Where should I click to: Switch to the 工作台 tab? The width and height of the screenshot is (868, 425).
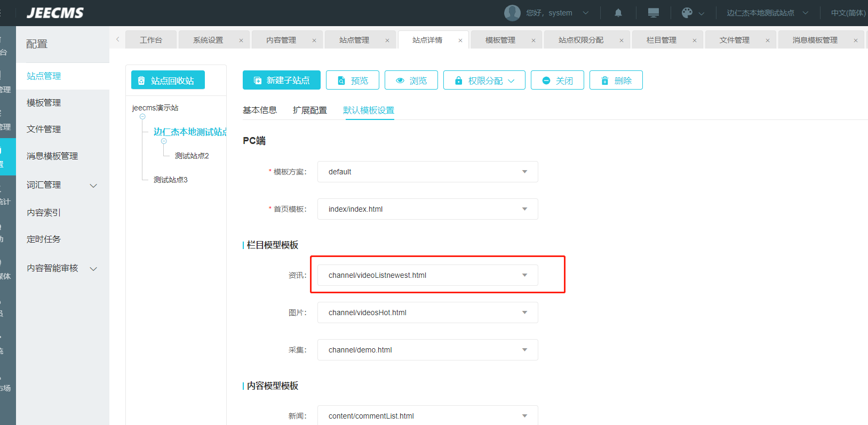coord(151,40)
